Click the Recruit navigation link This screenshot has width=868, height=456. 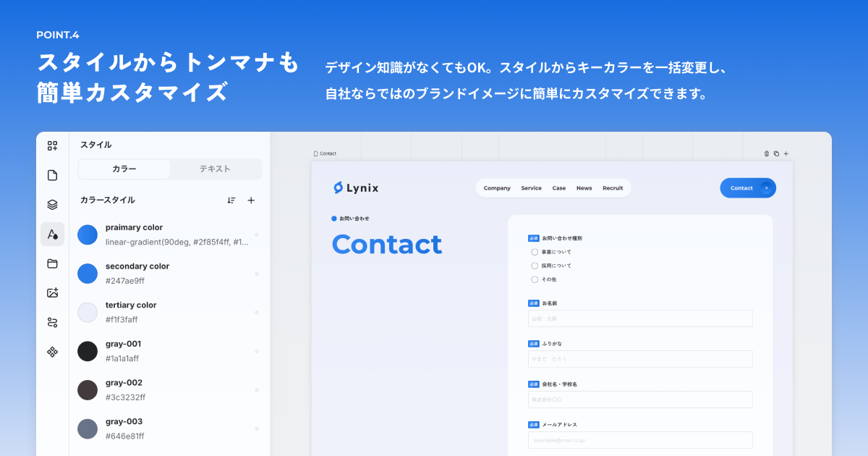pyautogui.click(x=613, y=187)
